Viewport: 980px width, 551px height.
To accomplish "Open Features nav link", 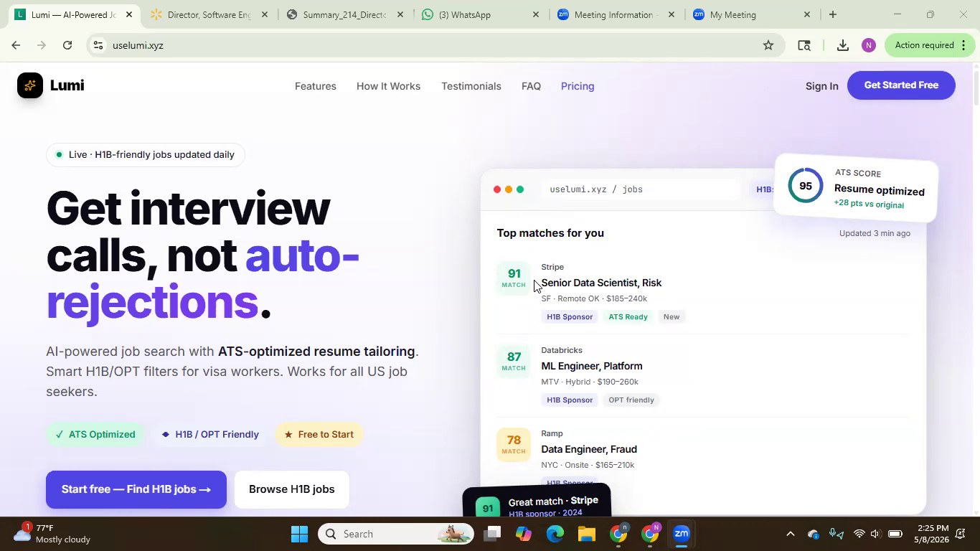I will pyautogui.click(x=316, y=86).
